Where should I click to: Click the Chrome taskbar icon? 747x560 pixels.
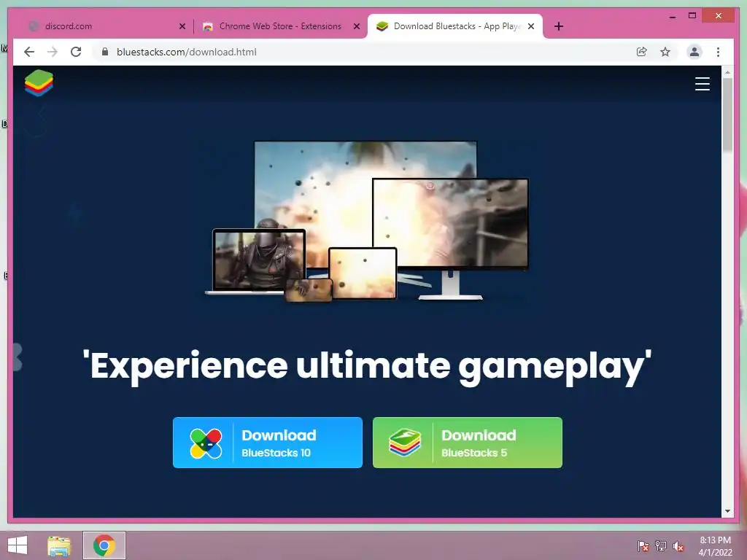click(x=104, y=545)
